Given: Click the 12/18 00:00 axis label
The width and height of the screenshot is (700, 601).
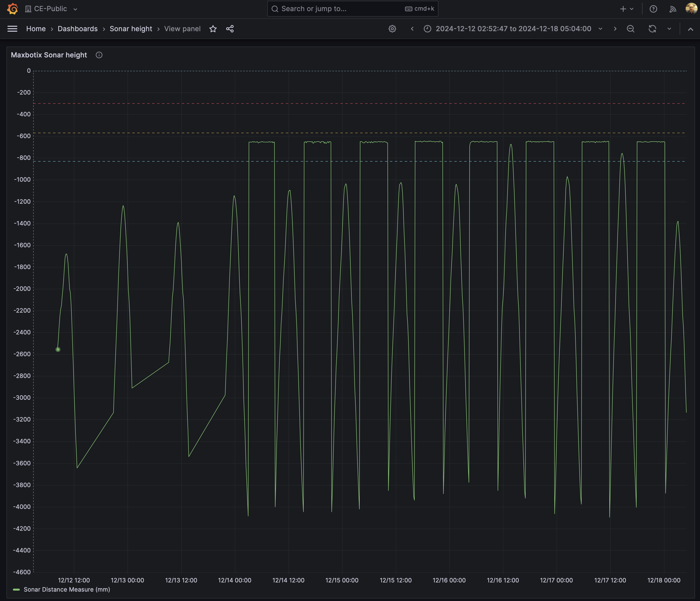Looking at the screenshot, I should [664, 580].
